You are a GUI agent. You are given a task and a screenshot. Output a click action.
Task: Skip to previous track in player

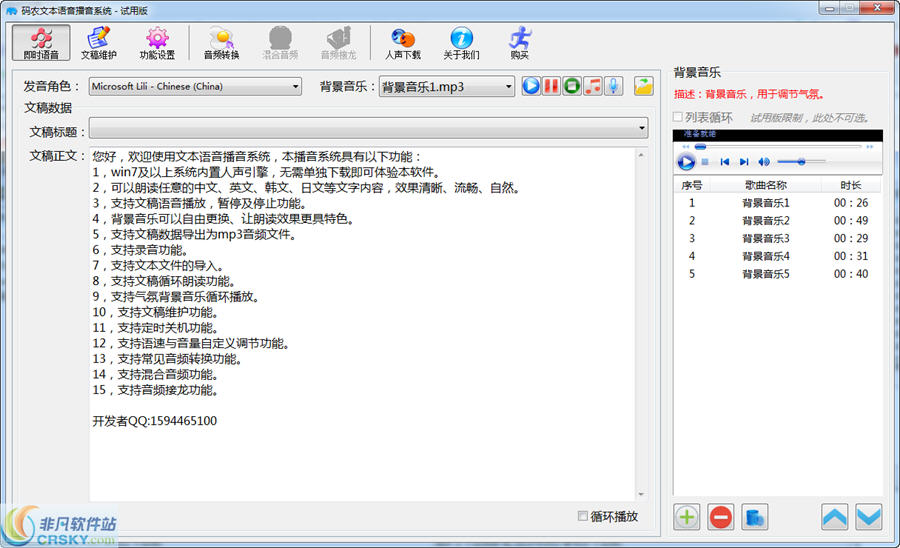click(724, 162)
